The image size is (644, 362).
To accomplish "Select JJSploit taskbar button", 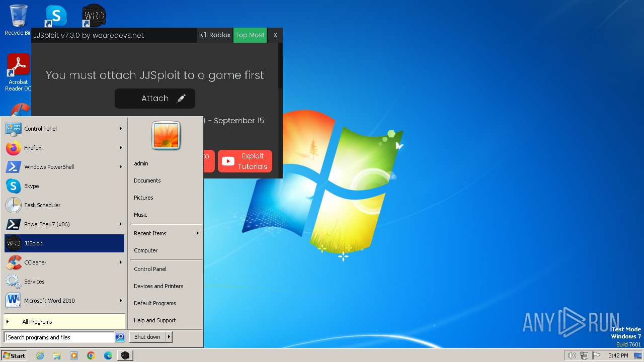I will [x=125, y=355].
